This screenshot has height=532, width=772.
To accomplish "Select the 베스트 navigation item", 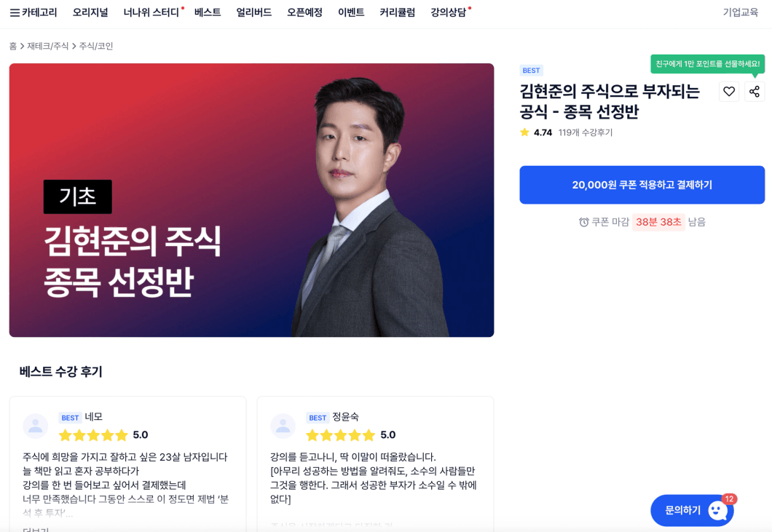I will pyautogui.click(x=208, y=12).
